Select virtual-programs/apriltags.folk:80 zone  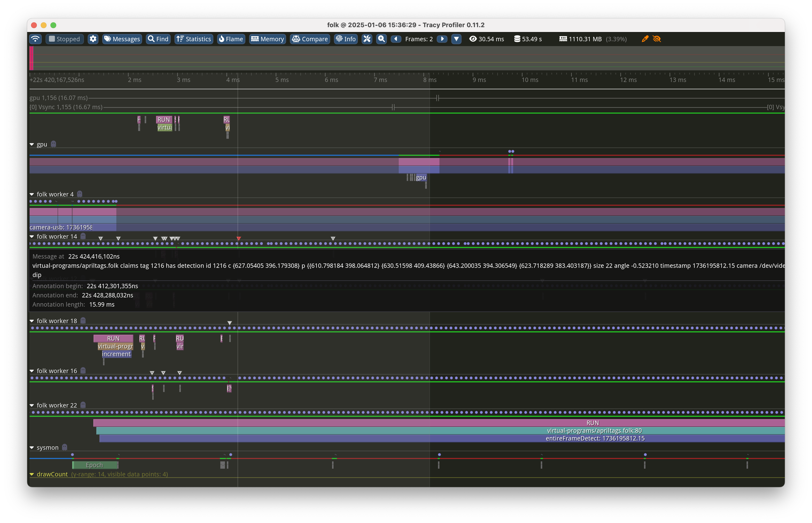coord(440,431)
